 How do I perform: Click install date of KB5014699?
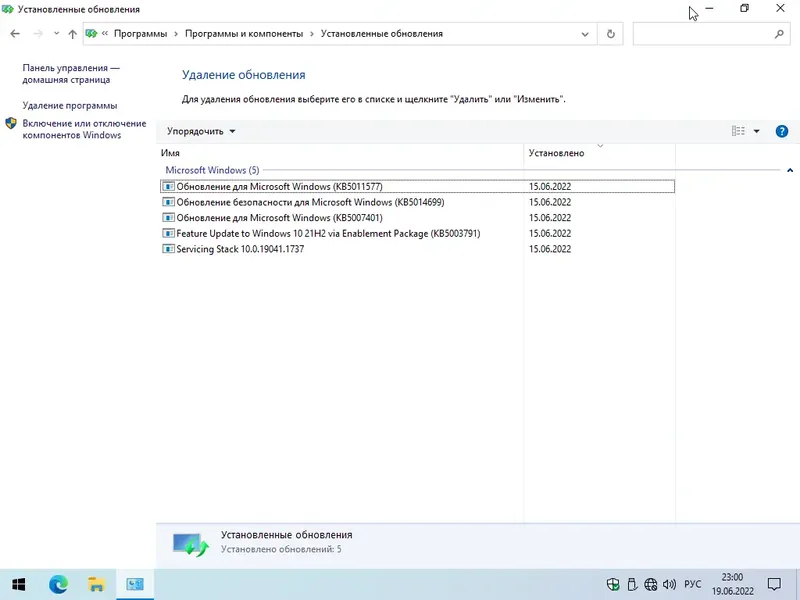tap(549, 203)
